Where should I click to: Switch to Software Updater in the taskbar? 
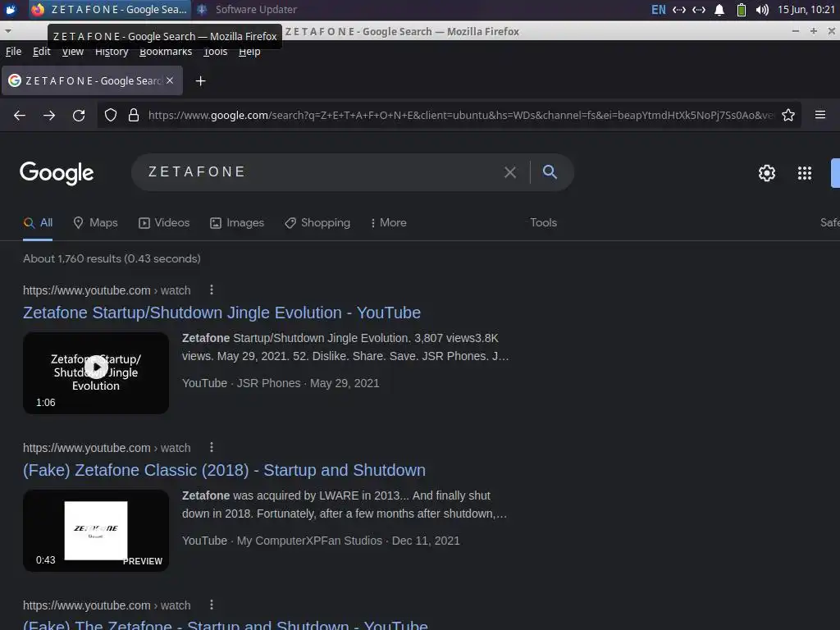[x=247, y=10]
